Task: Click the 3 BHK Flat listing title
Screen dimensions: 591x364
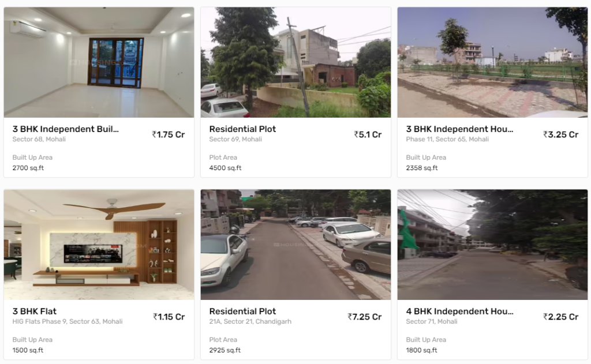Action: (34, 312)
